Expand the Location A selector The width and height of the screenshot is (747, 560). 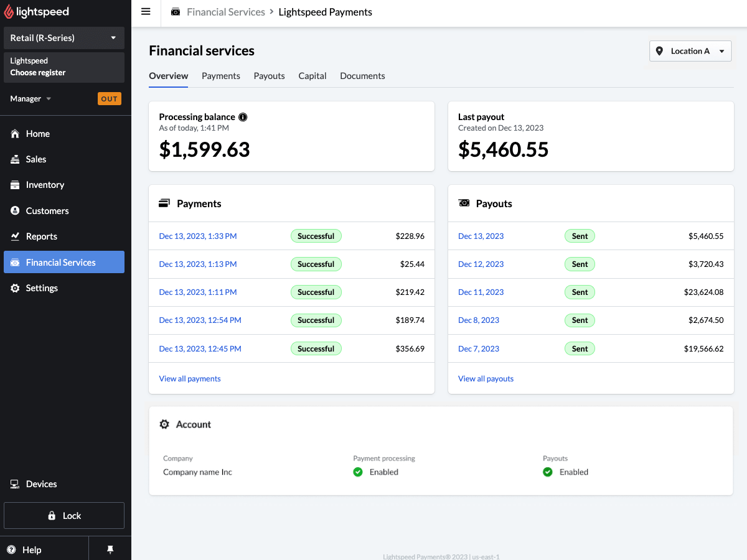(x=690, y=51)
